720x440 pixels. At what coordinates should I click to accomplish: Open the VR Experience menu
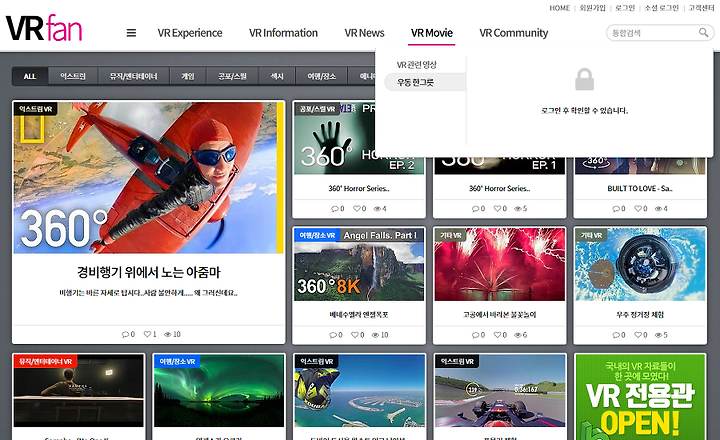[190, 33]
